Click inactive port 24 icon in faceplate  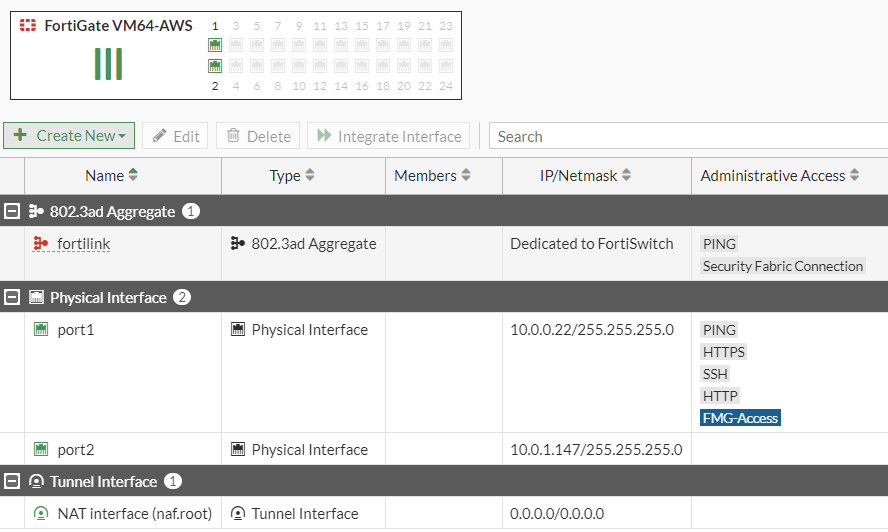tap(446, 66)
